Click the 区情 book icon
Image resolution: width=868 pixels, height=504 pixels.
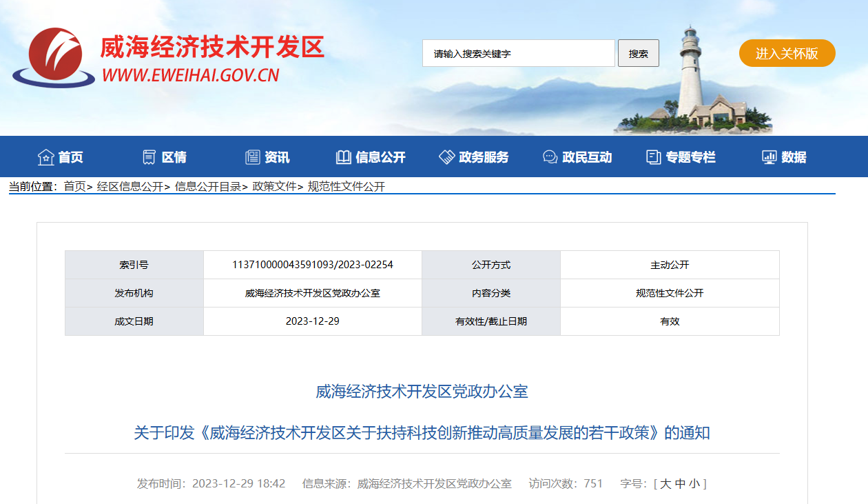pyautogui.click(x=148, y=157)
